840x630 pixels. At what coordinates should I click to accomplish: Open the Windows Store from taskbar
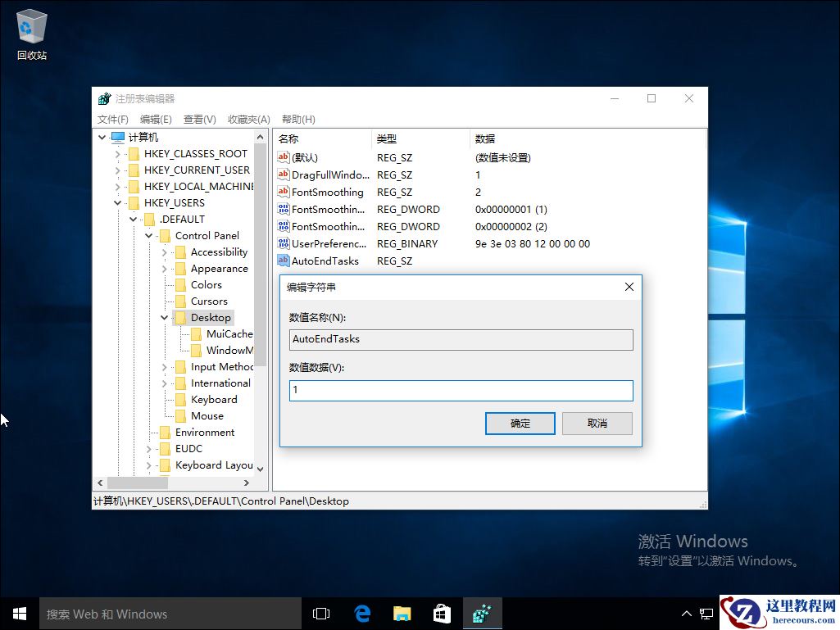click(442, 613)
